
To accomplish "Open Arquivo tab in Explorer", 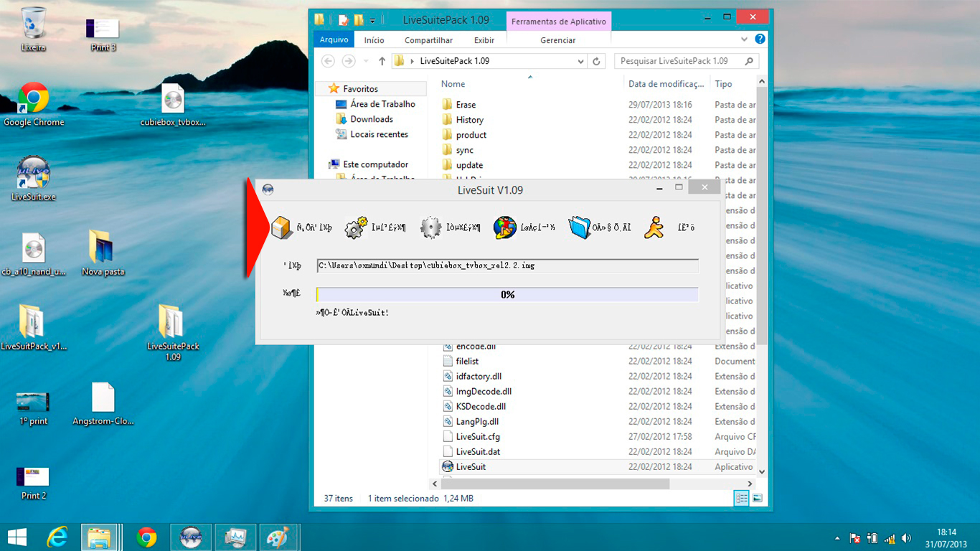I will click(334, 40).
